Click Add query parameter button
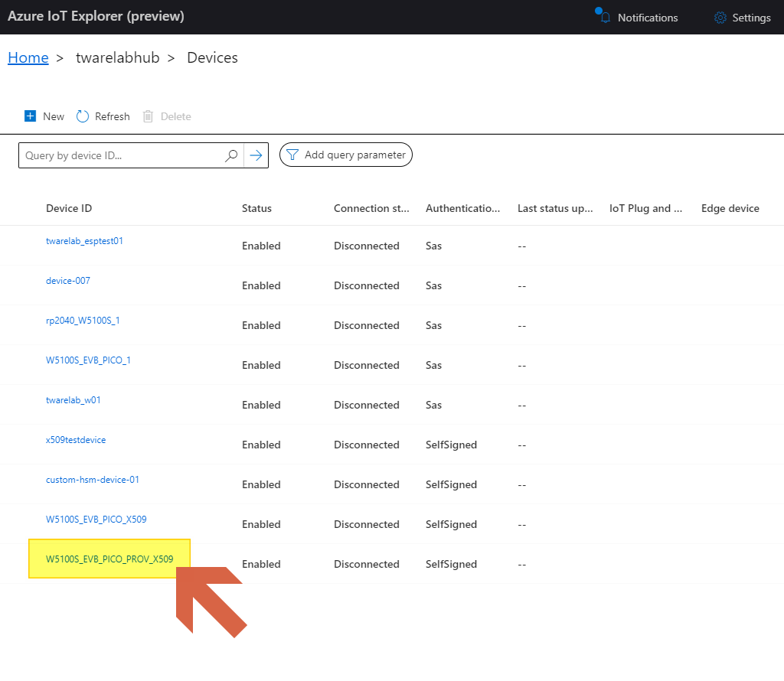 pos(346,155)
